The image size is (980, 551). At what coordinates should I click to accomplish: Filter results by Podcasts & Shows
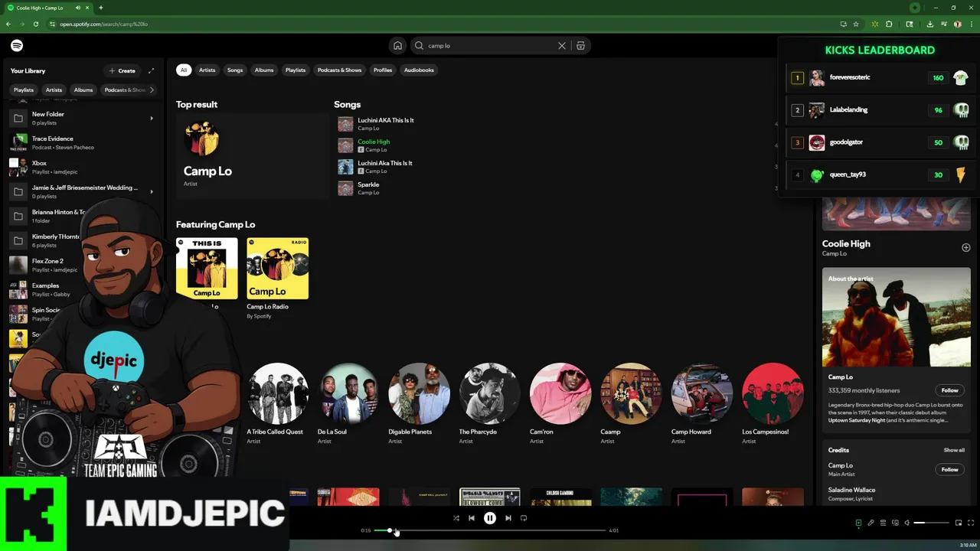[x=339, y=70]
